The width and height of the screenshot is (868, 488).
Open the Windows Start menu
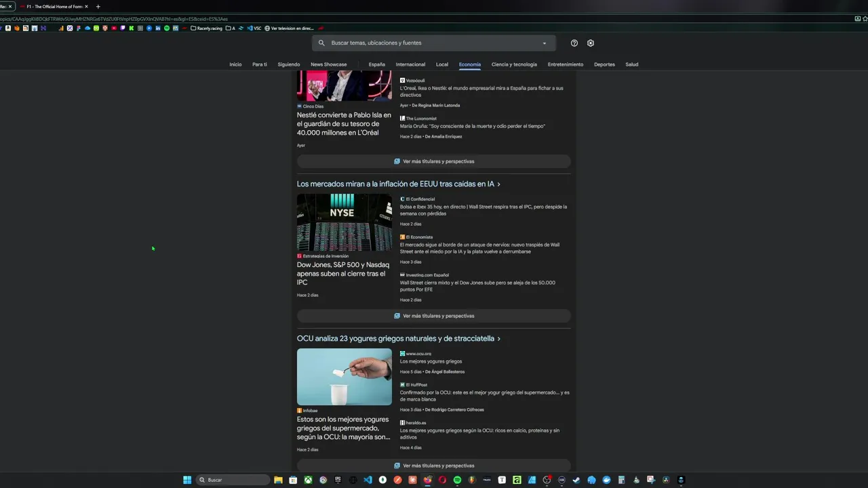click(x=187, y=480)
